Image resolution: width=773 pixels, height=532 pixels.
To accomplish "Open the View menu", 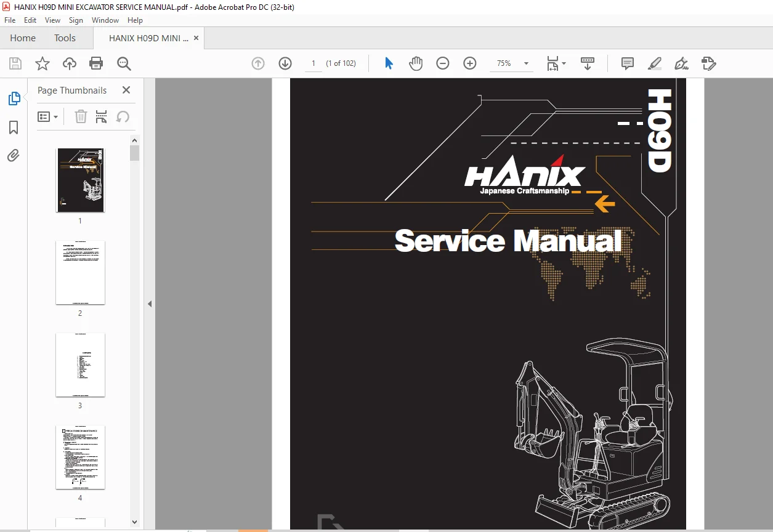I will 52,20.
